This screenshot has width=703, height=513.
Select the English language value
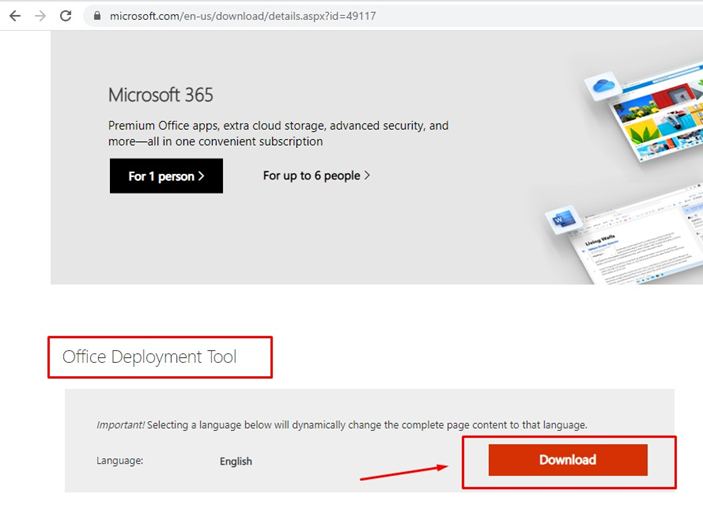tap(236, 461)
